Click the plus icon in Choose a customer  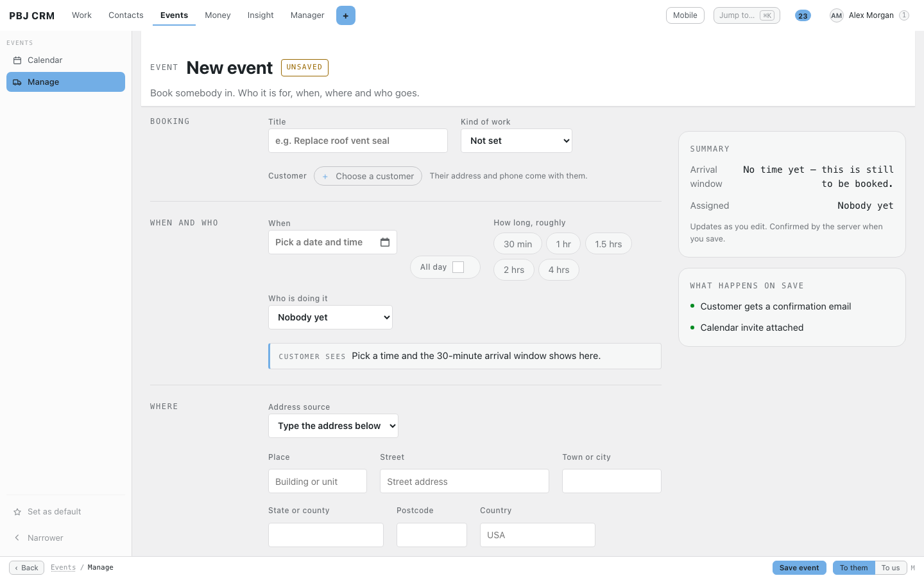[325, 177]
